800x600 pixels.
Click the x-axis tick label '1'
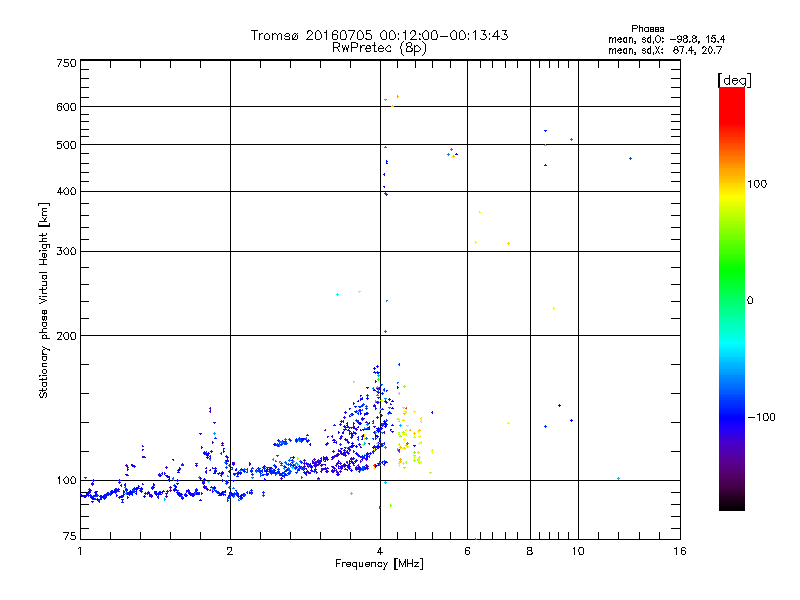coord(80,551)
